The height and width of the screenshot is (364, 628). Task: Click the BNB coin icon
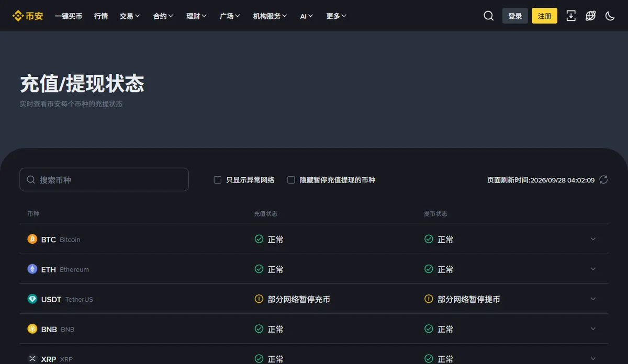coord(32,328)
